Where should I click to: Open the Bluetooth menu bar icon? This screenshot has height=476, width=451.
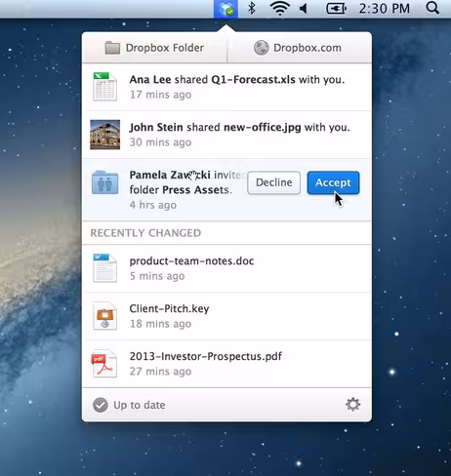251,8
